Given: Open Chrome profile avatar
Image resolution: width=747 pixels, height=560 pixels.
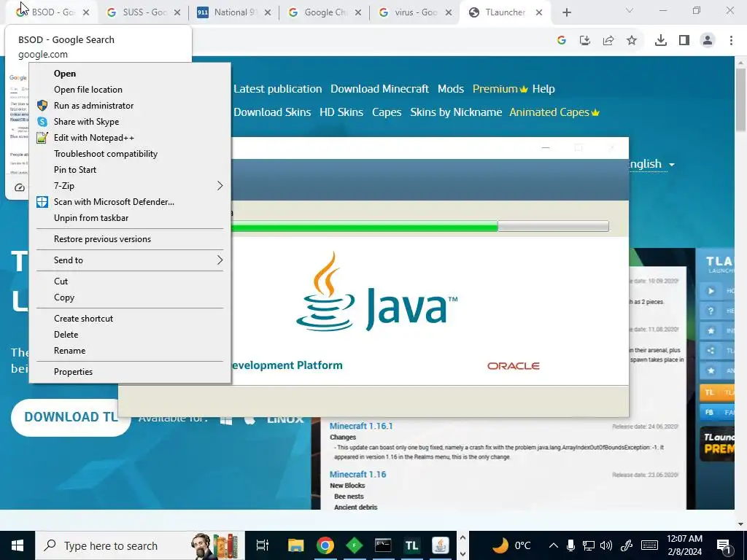Looking at the screenshot, I should point(708,41).
